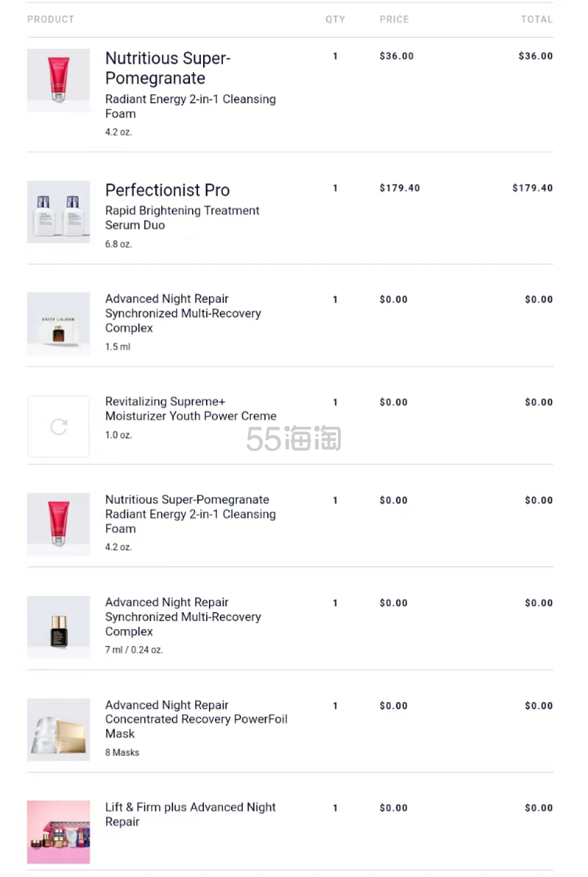Image resolution: width=588 pixels, height=877 pixels.
Task: Open the Advanced Night Repair 7 ml bottle thumbnail
Action: 59,627
